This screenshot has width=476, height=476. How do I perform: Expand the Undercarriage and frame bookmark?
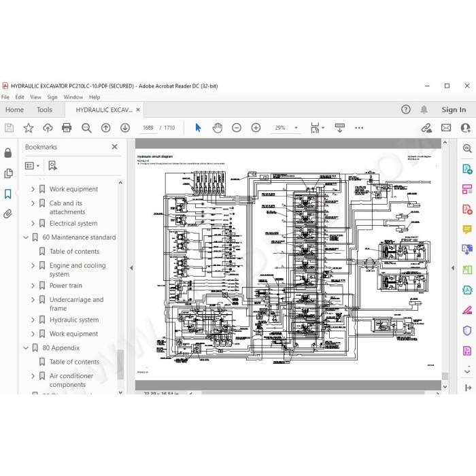point(33,300)
